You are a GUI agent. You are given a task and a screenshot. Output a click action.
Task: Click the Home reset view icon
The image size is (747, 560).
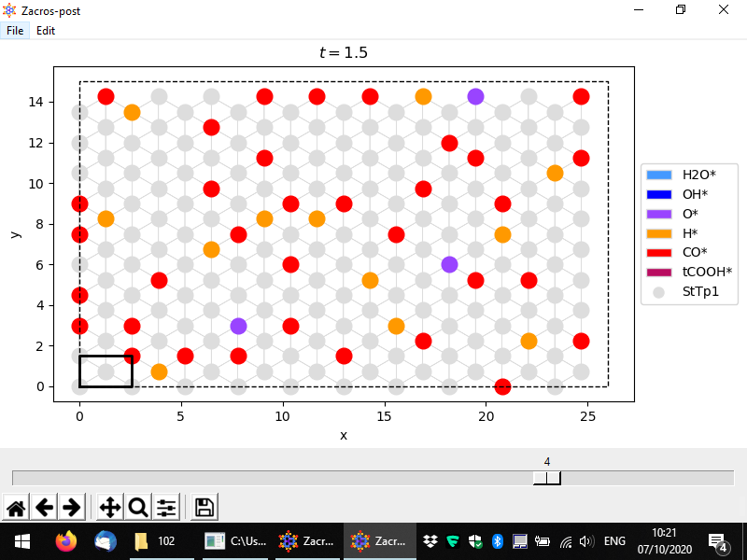[x=16, y=508]
